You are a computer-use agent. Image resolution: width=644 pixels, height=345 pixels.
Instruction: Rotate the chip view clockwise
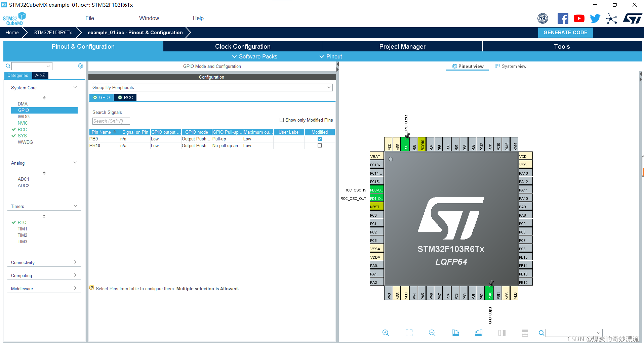[x=455, y=333]
